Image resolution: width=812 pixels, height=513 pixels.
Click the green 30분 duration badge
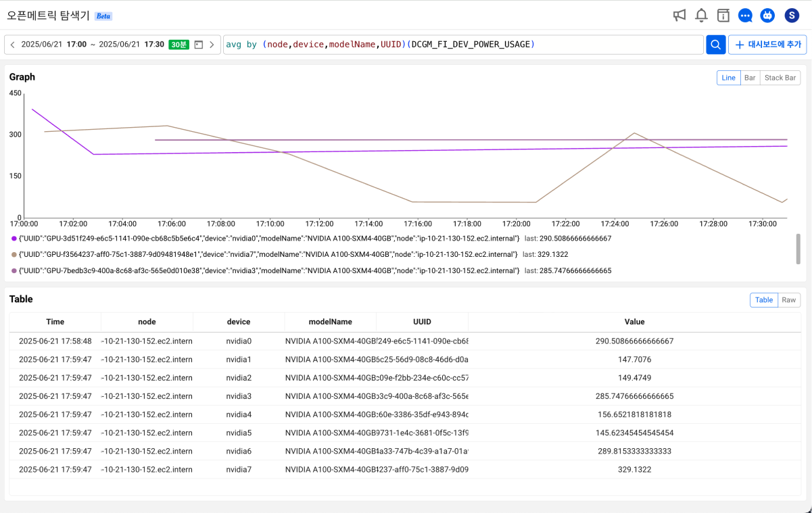(x=178, y=45)
